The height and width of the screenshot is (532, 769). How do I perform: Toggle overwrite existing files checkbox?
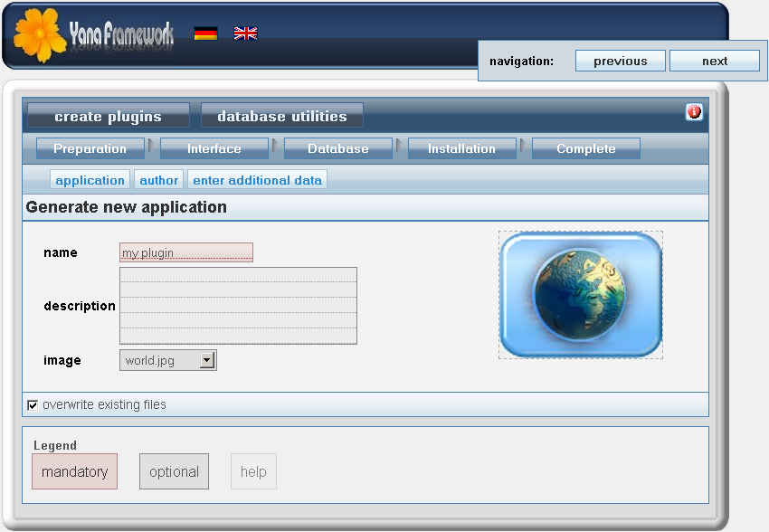33,405
